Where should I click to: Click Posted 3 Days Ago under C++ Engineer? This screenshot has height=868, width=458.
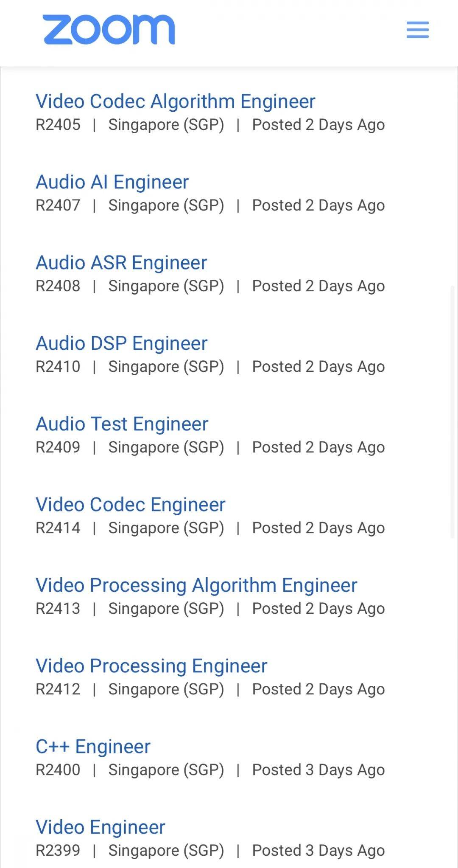tap(318, 770)
